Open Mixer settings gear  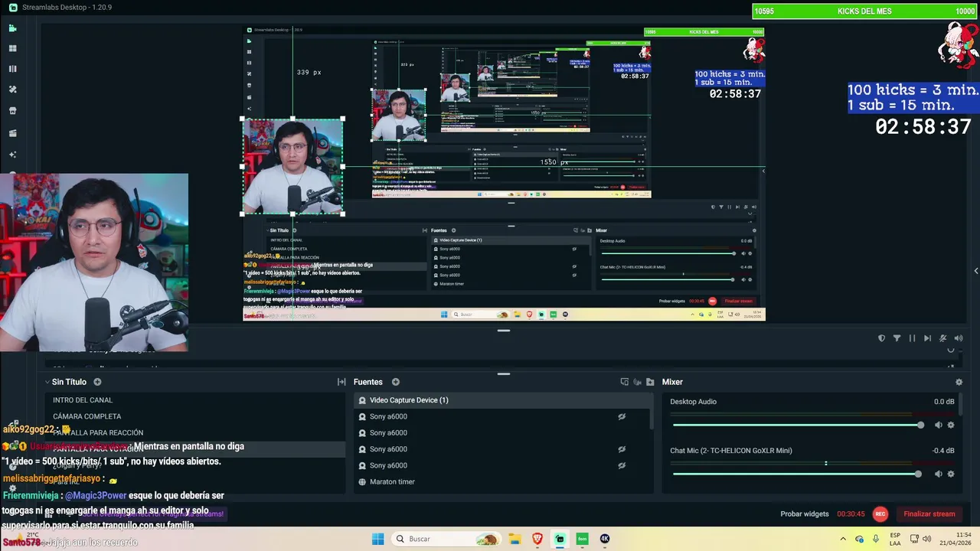[x=959, y=382]
